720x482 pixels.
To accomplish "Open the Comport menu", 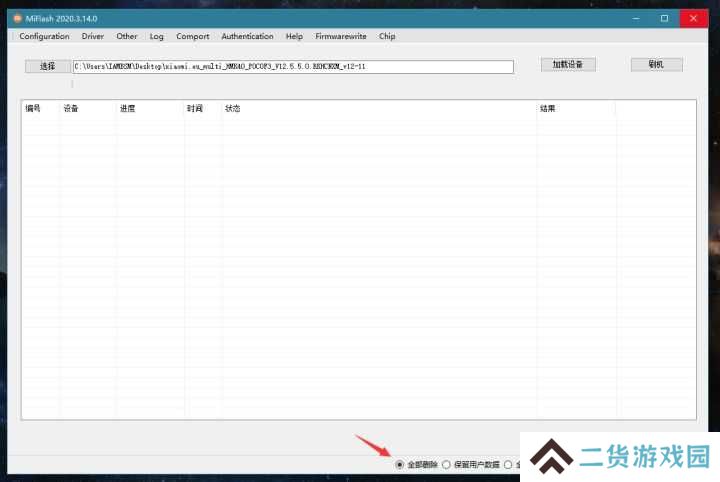I will pyautogui.click(x=192, y=36).
